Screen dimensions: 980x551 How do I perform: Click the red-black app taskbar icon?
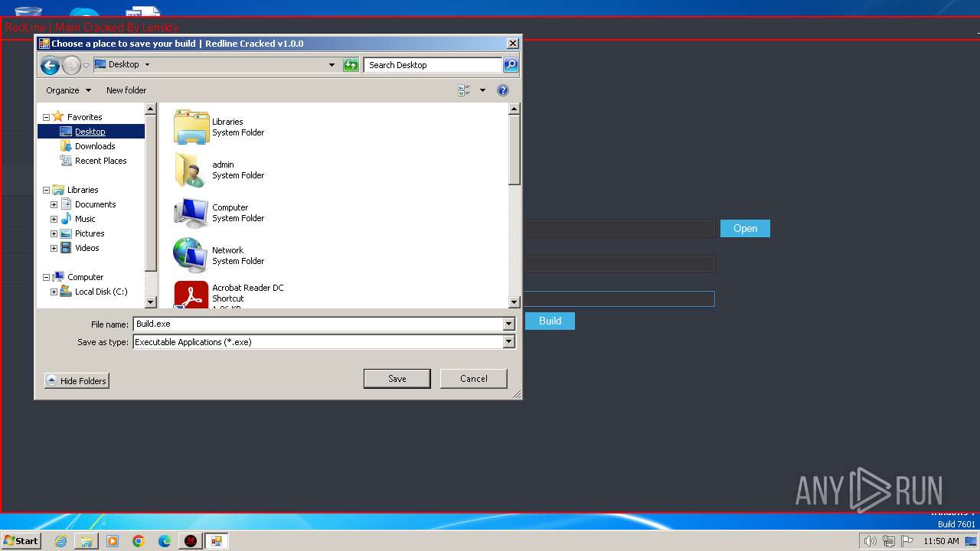191,541
